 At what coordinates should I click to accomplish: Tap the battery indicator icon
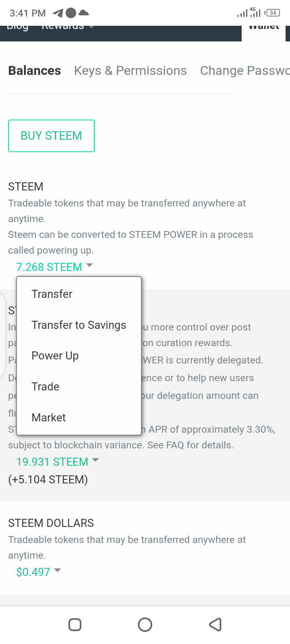pos(273,13)
